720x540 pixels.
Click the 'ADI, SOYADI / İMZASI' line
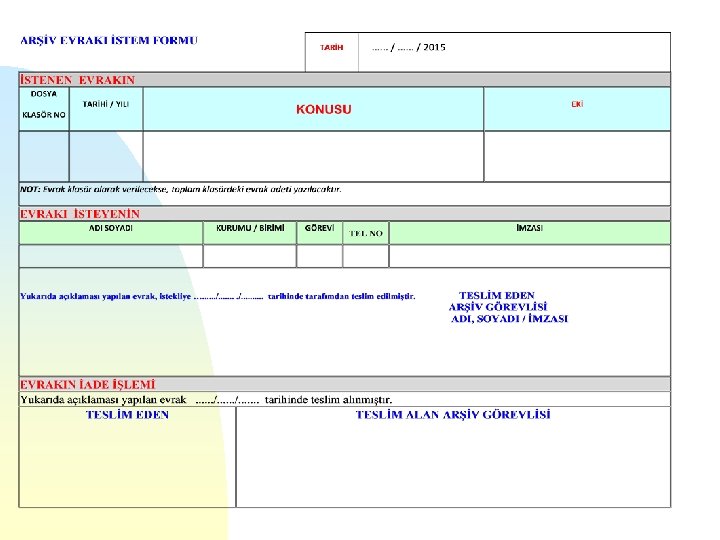[509, 319]
